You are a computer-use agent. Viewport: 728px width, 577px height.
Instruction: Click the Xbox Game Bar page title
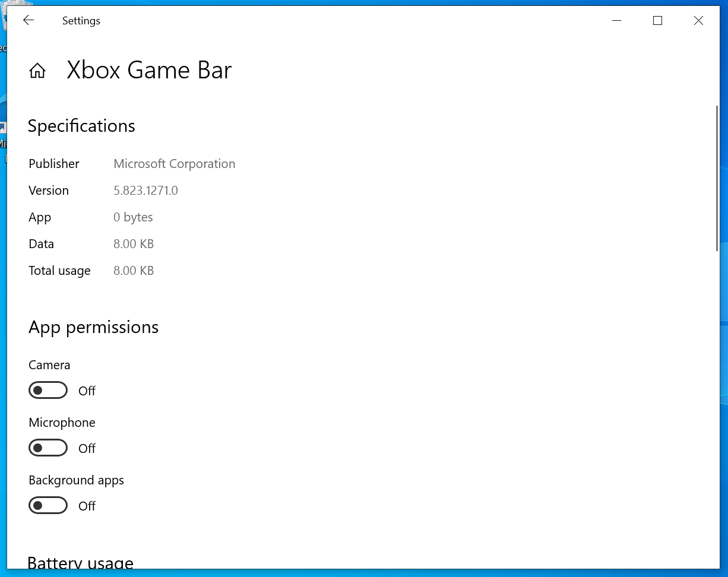[x=149, y=71]
